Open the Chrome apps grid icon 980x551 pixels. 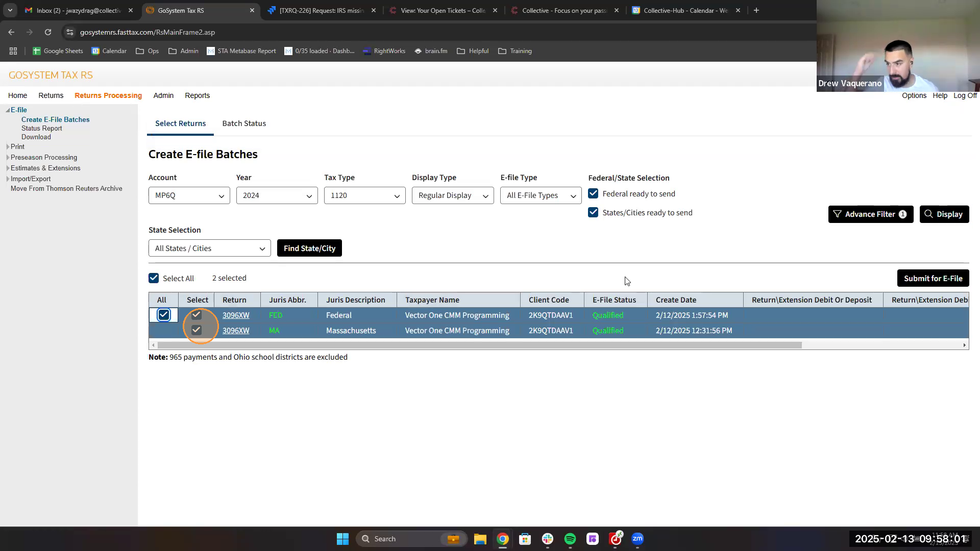pos(13,51)
